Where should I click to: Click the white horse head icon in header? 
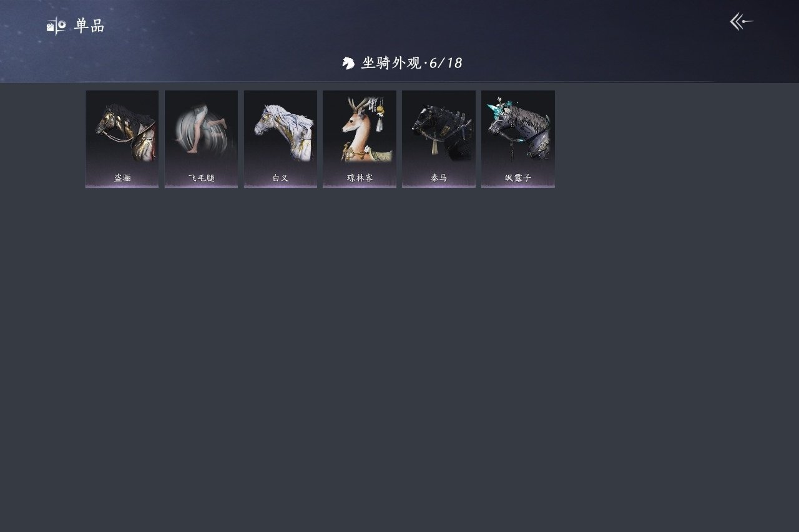[348, 63]
